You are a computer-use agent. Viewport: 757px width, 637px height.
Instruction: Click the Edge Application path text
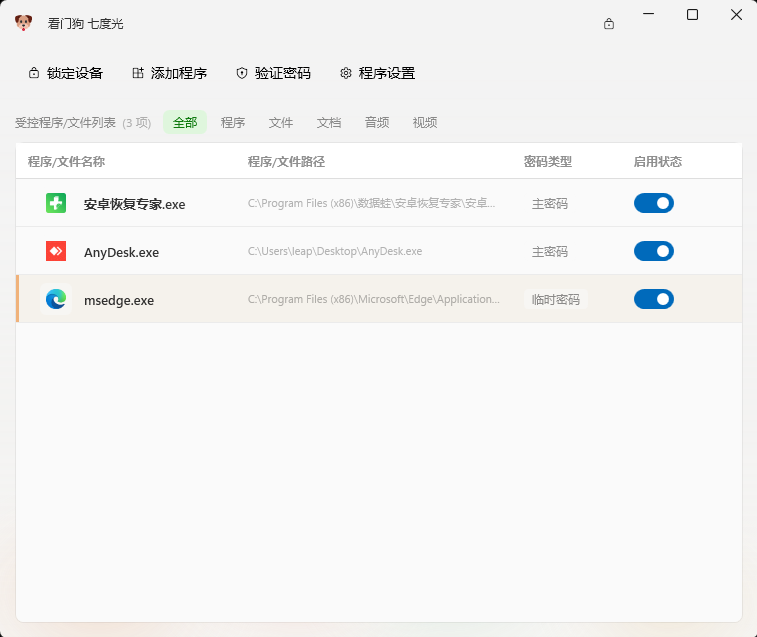[374, 299]
